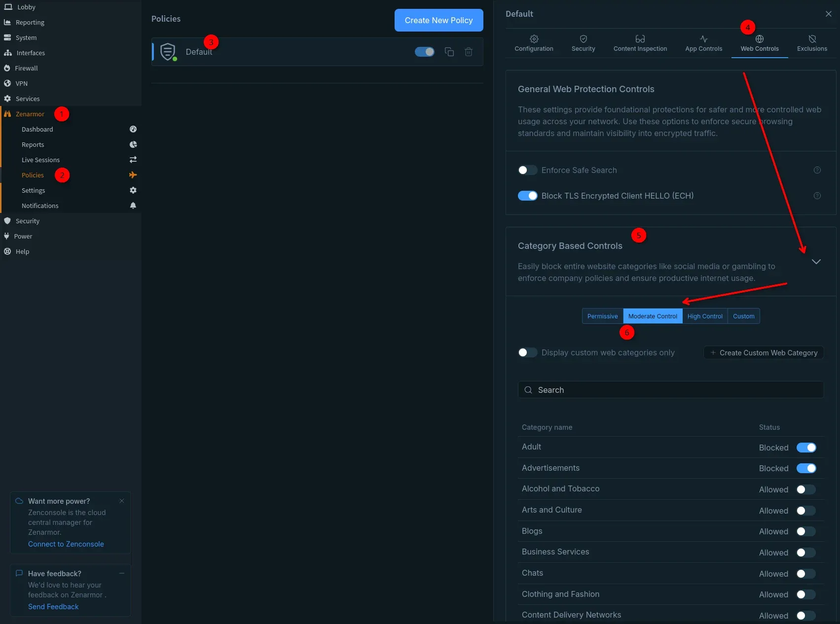Image resolution: width=840 pixels, height=624 pixels.
Task: Disable Block TLS Encrypted Client HELLO toggle
Action: tap(527, 196)
